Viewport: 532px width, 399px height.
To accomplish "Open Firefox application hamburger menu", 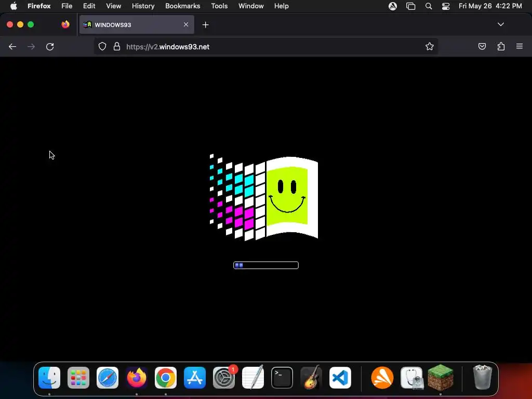I will (x=520, y=46).
